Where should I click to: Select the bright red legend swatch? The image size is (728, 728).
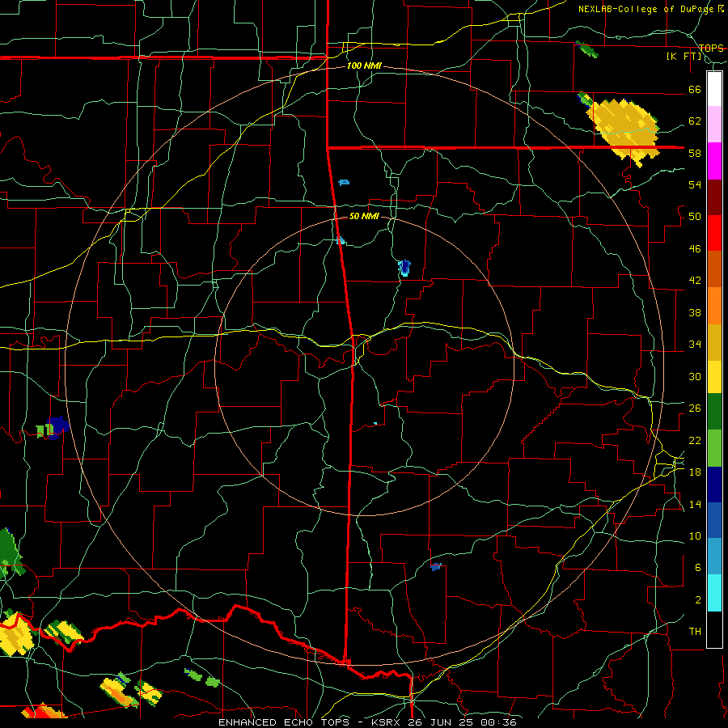point(714,233)
